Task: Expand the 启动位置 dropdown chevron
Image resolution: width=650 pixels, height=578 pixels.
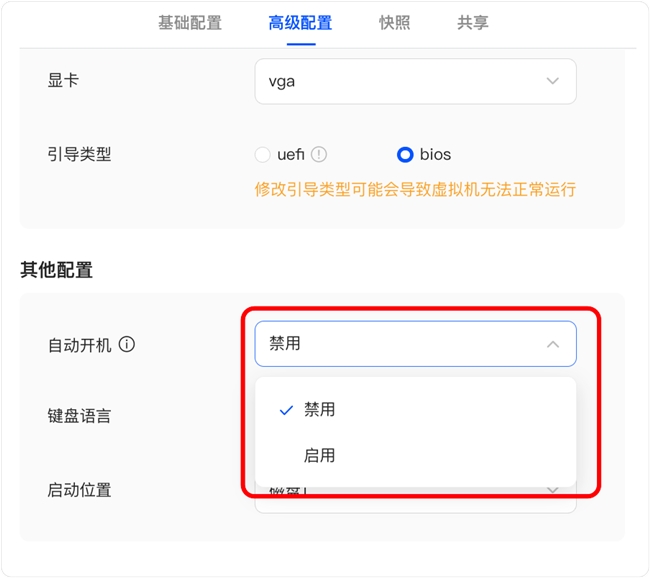Action: (x=553, y=490)
